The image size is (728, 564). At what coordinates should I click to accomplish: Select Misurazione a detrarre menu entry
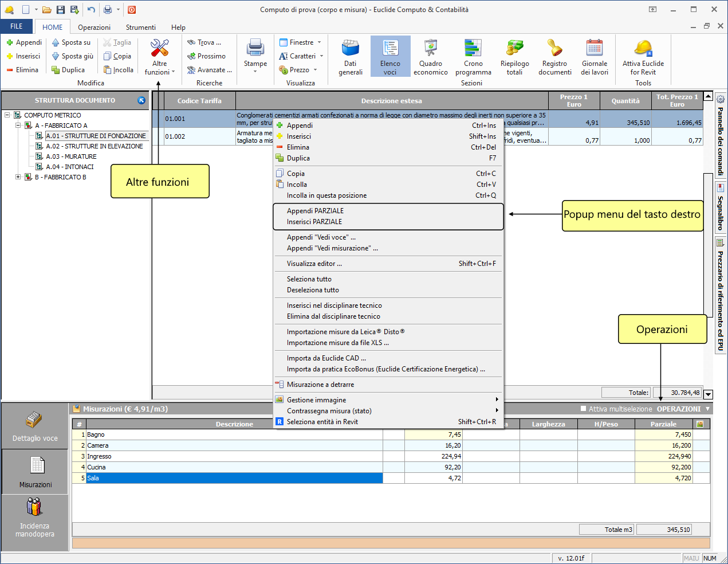click(320, 385)
